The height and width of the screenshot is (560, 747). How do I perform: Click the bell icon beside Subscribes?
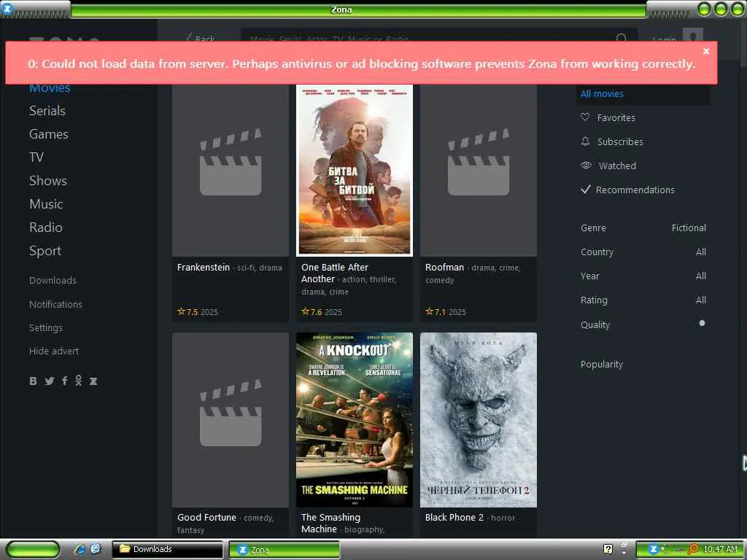coord(585,141)
